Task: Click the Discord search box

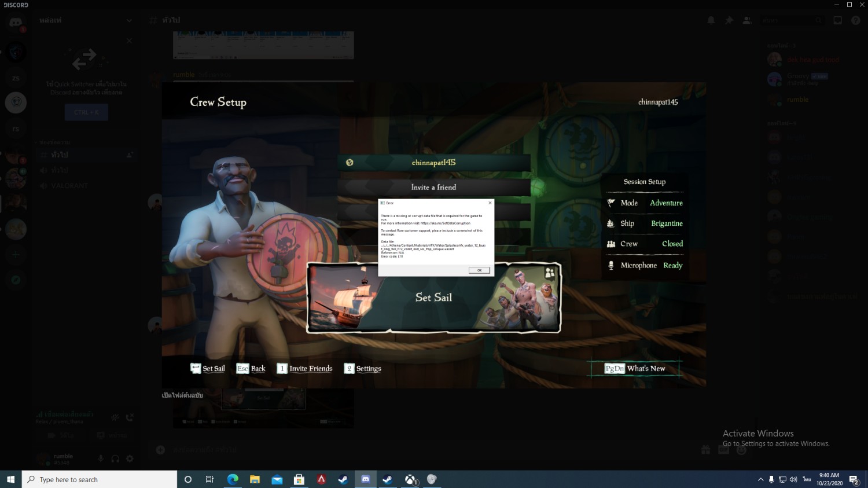Action: [792, 20]
